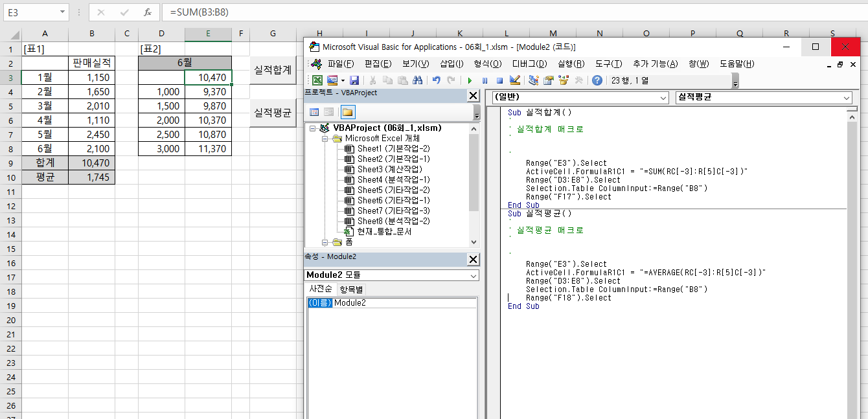Click the 실적합계 button on the worksheet
This screenshot has height=419, width=868.
[x=273, y=70]
